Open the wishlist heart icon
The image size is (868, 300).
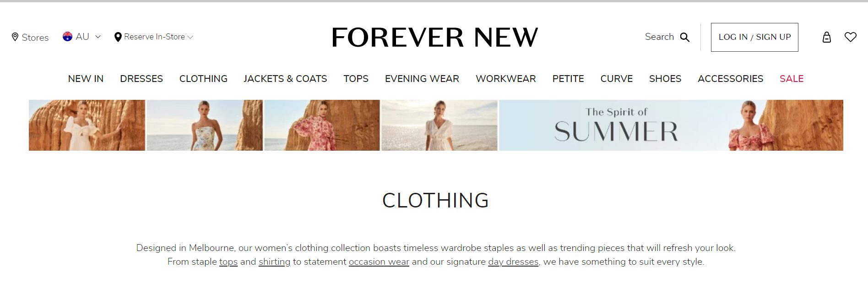coord(850,37)
